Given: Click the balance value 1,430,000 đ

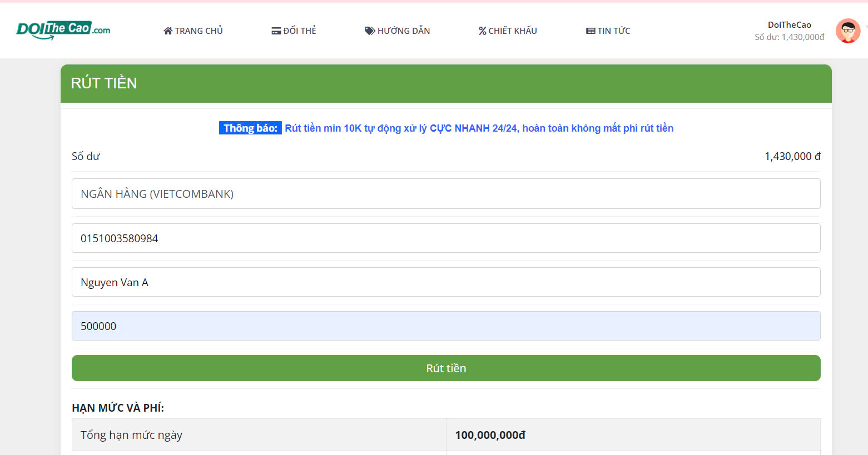Looking at the screenshot, I should pos(792,157).
